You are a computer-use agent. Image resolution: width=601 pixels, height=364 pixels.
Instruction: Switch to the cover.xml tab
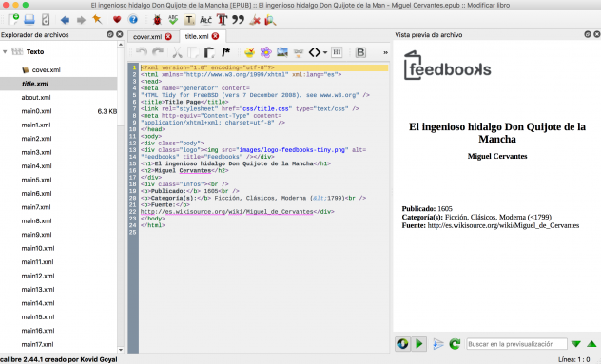pos(147,37)
